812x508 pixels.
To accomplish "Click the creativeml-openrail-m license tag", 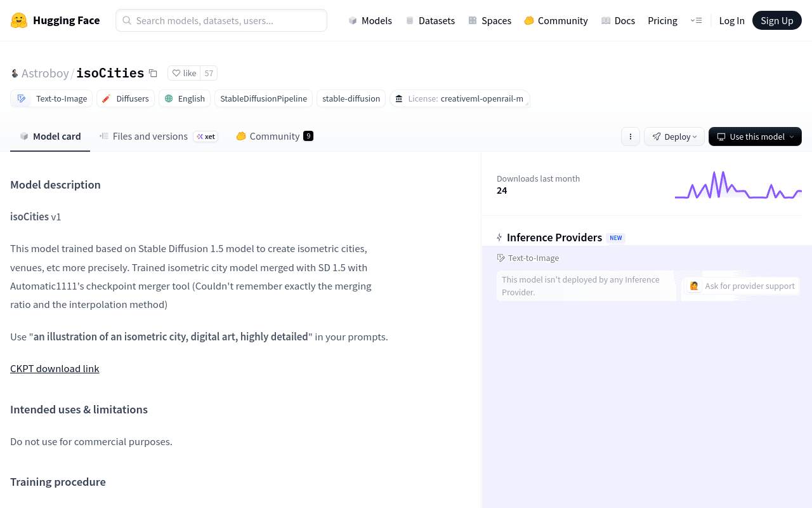I will coord(460,98).
